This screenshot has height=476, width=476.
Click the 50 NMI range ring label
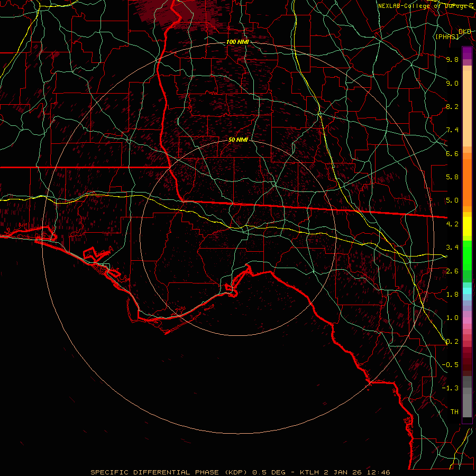pos(238,140)
